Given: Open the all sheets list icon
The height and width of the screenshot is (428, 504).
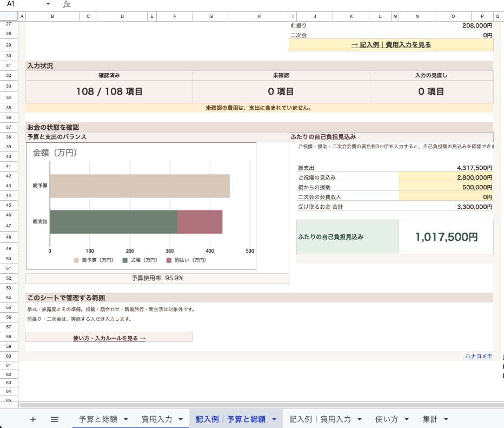Looking at the screenshot, I should [55, 419].
